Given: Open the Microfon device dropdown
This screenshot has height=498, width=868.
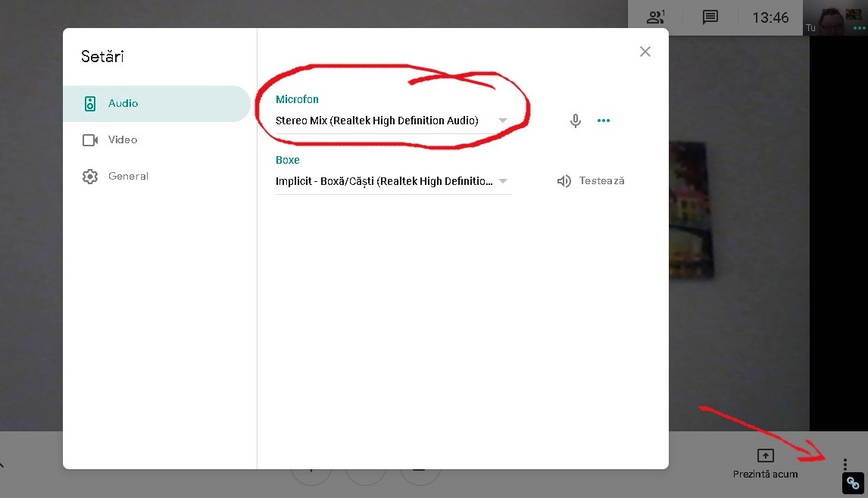Looking at the screenshot, I should click(392, 121).
